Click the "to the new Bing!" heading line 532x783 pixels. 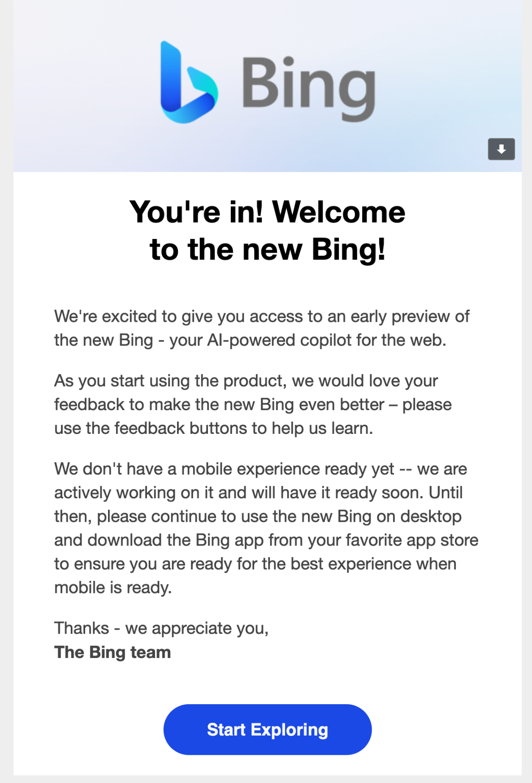(267, 249)
